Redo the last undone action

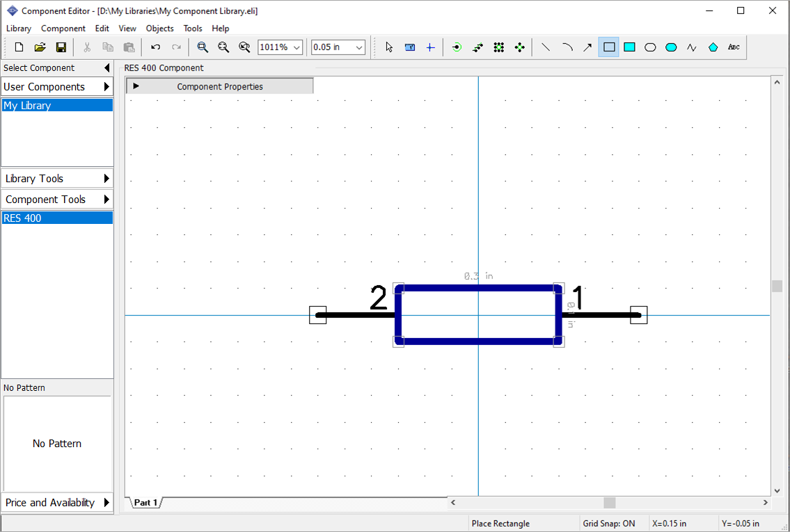[176, 47]
